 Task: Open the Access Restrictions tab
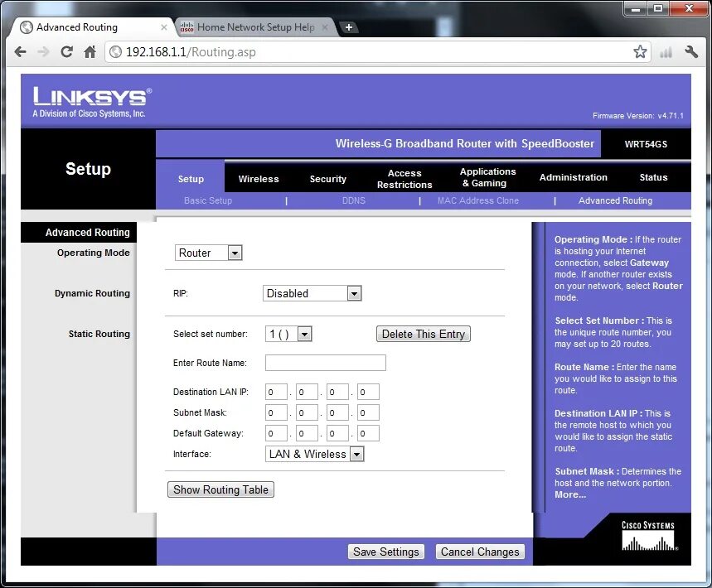pos(404,179)
